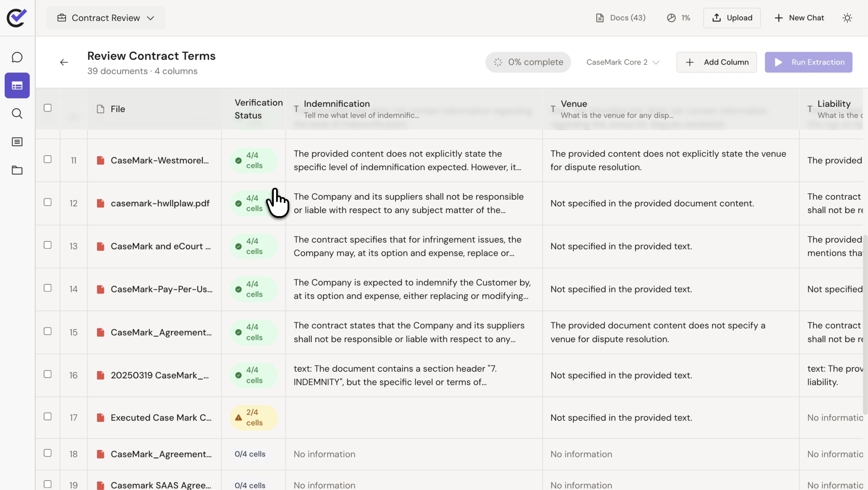Select the table review sidebar icon
The height and width of the screenshot is (490, 868).
click(x=17, y=86)
